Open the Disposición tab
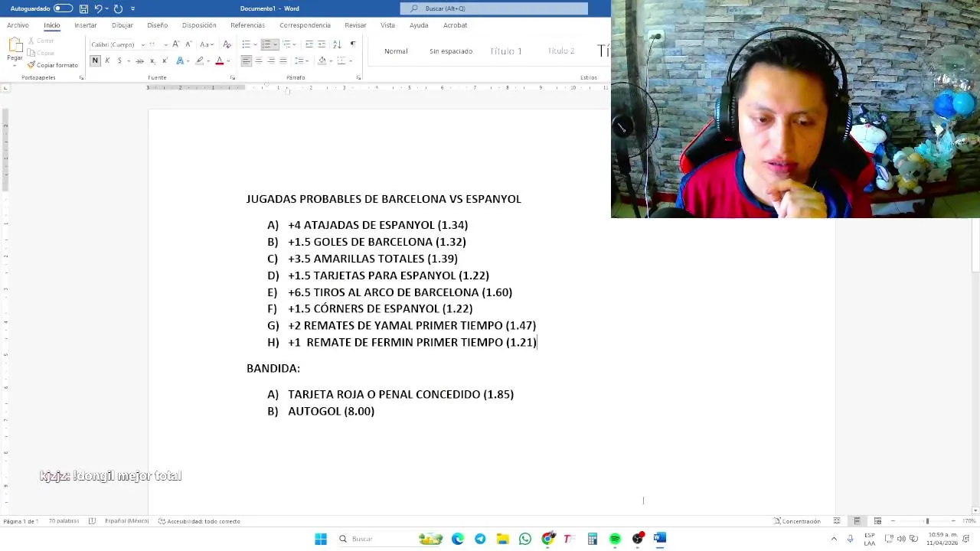This screenshot has width=980, height=551. pyautogui.click(x=199, y=25)
